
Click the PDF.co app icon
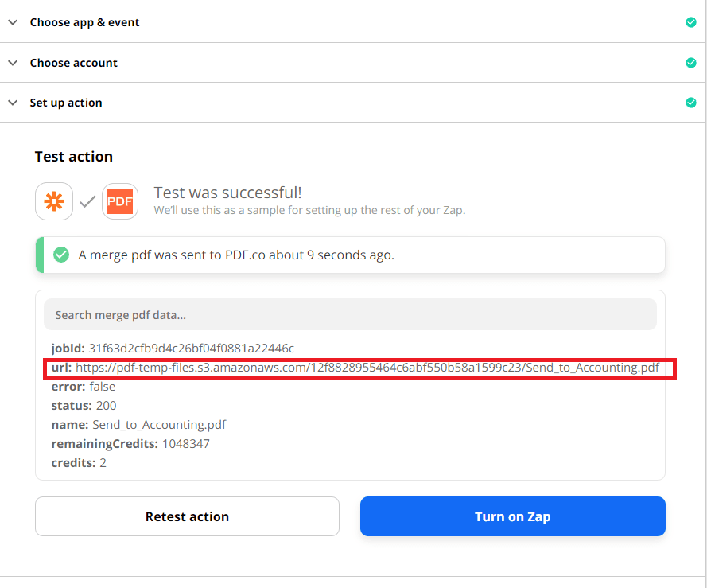[120, 201]
